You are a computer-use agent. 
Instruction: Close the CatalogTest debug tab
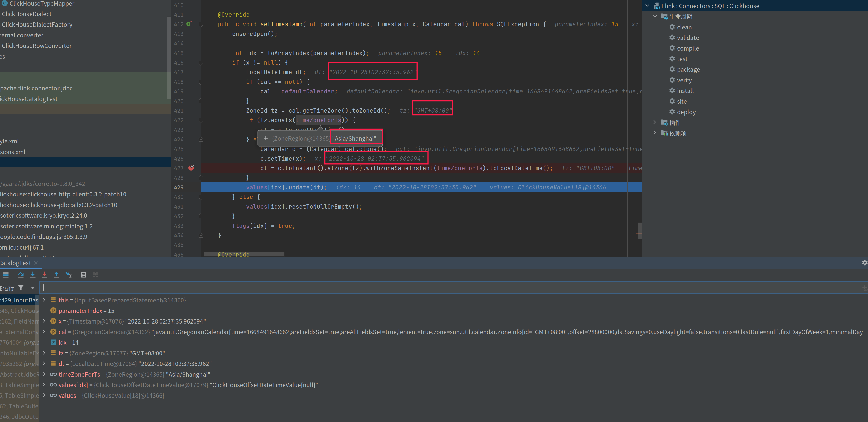tap(36, 263)
